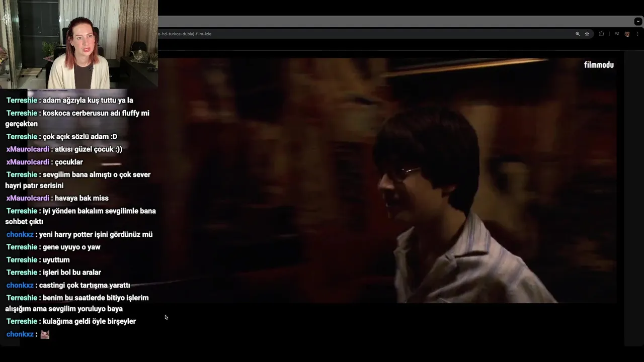The height and width of the screenshot is (362, 644).
Task: Click chat message 'adam ağzıyla kuş tuttu ya la'
Action: click(x=88, y=101)
